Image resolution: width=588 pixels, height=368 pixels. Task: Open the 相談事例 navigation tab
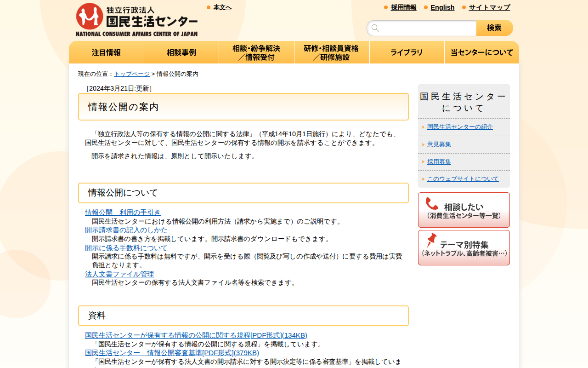point(181,52)
